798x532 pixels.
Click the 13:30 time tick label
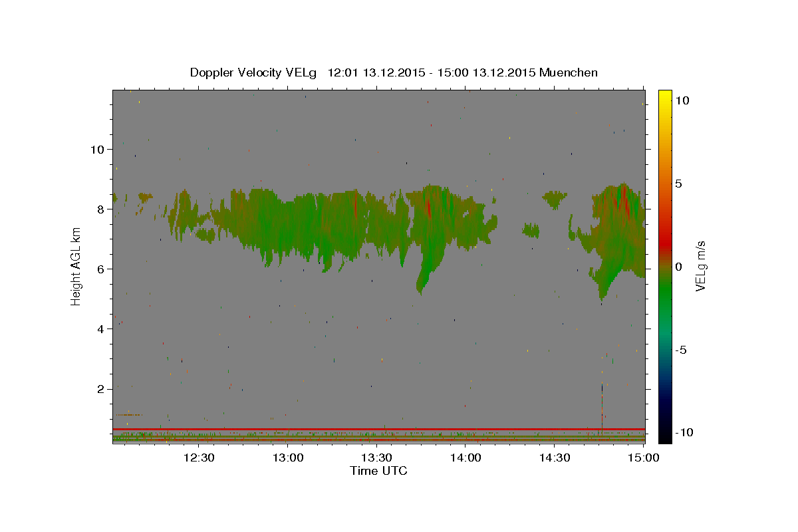click(376, 458)
